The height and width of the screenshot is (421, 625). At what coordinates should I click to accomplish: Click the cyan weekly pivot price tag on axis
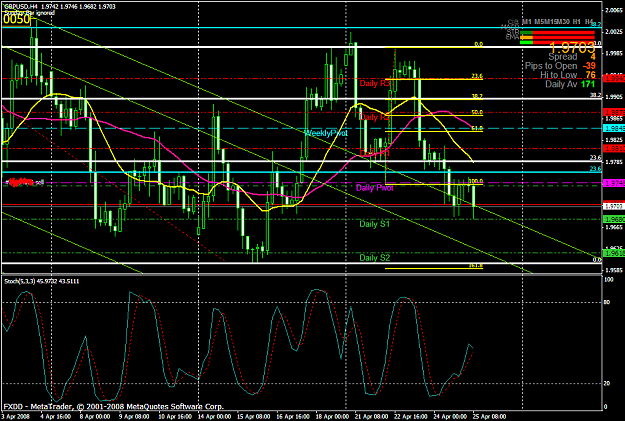click(x=614, y=128)
